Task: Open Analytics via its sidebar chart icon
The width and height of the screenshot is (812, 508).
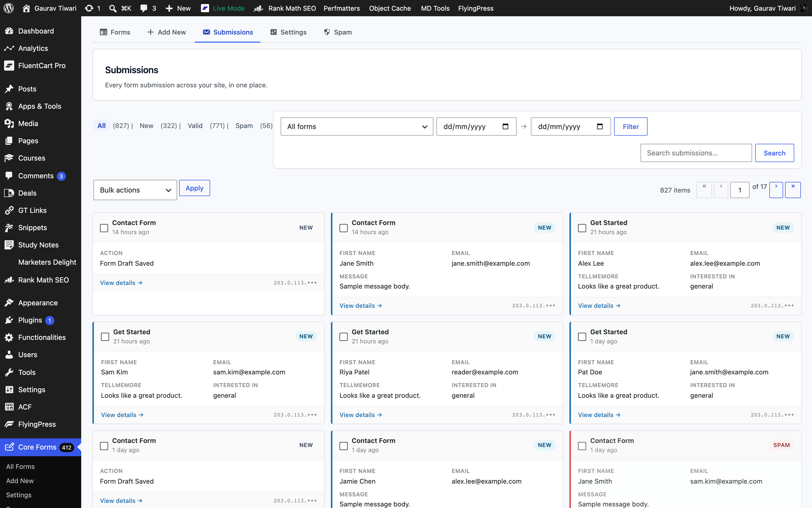Action: coord(9,48)
